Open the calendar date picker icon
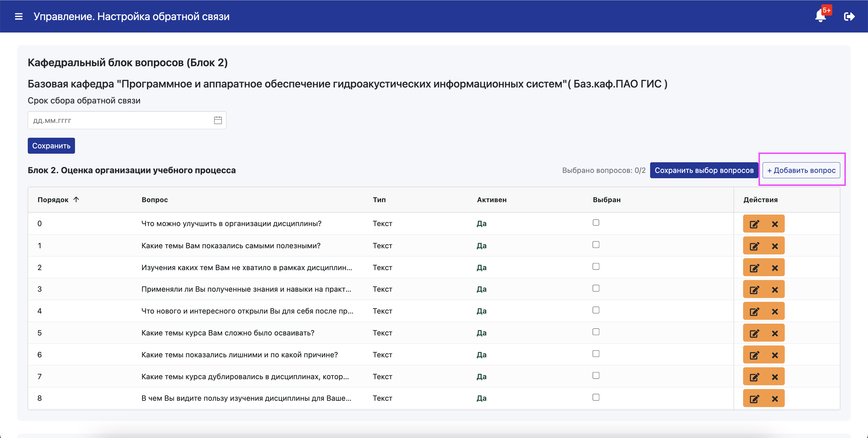This screenshot has height=438, width=868. (x=218, y=120)
